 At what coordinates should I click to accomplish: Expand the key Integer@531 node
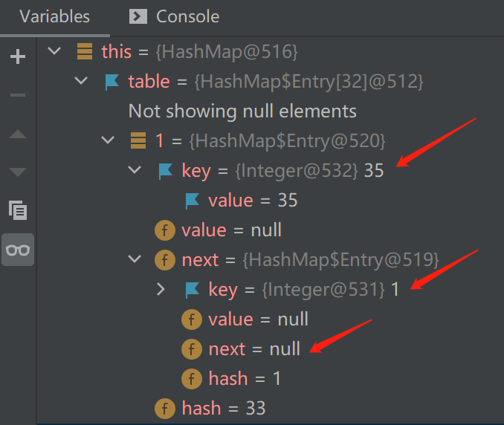pos(161,289)
